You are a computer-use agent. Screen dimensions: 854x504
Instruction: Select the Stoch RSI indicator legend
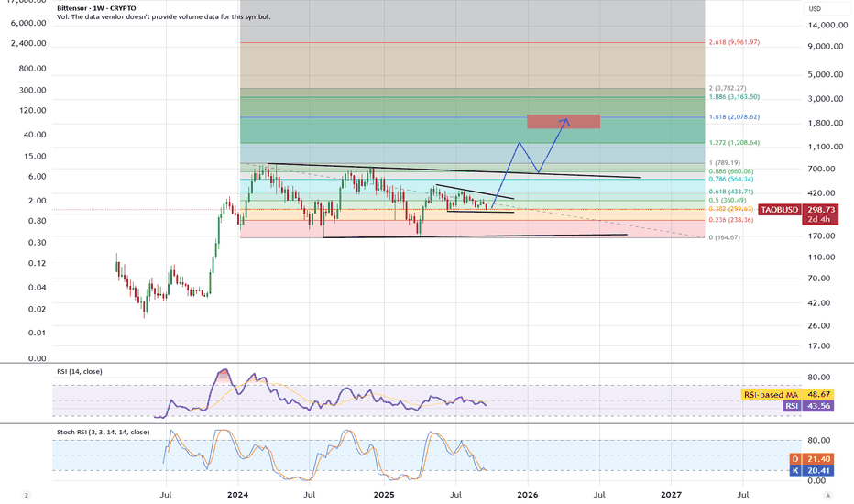101,430
